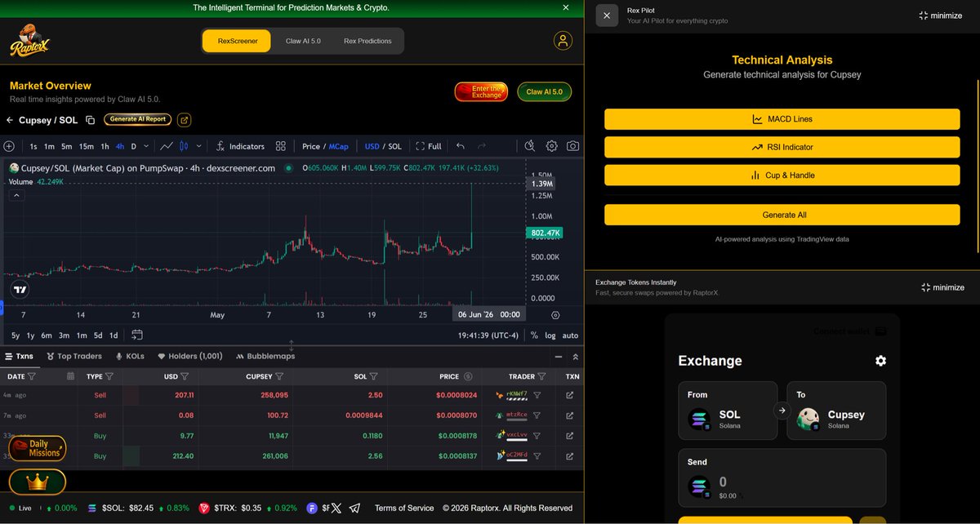Toggle auto scale on chart
The image size is (980, 524).
coord(570,335)
